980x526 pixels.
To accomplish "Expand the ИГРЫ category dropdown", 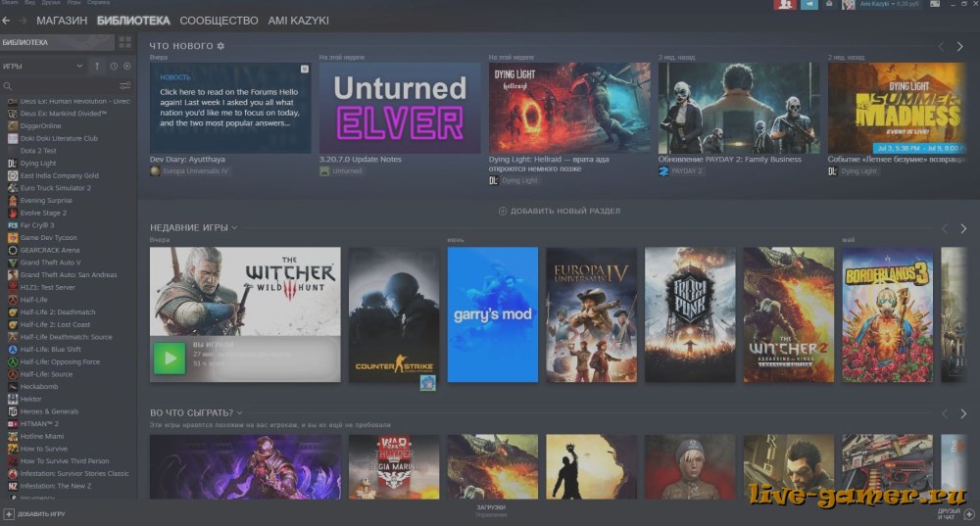I will 78,67.
